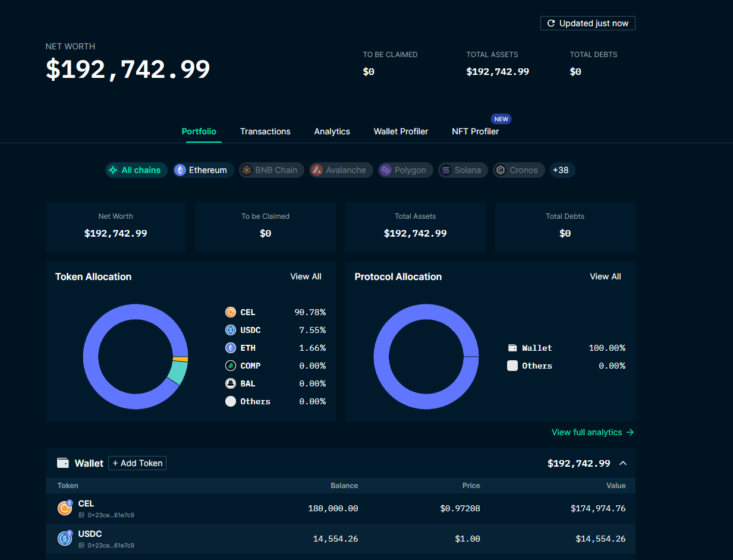The width and height of the screenshot is (733, 560).
Task: Open View All in Token Allocation
Action: (x=306, y=276)
